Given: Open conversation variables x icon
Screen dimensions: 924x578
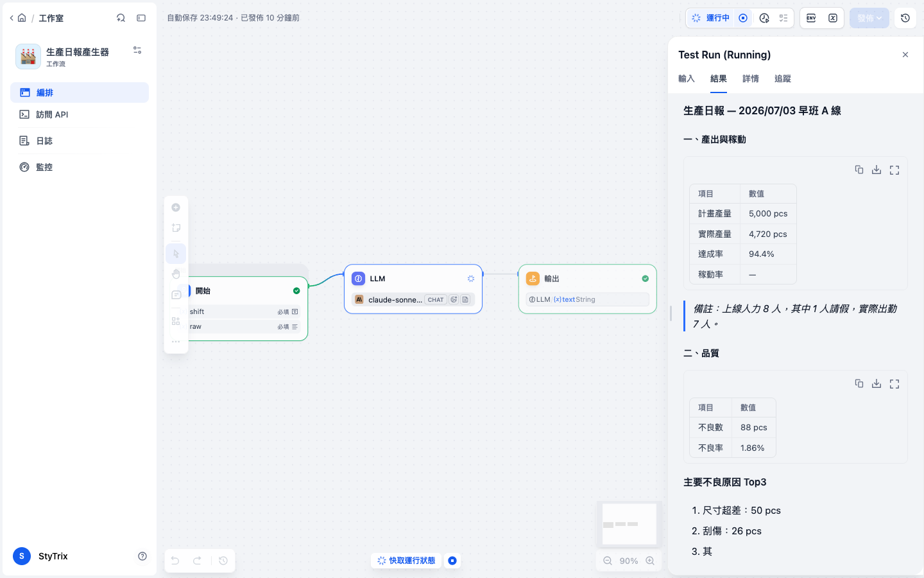Looking at the screenshot, I should pyautogui.click(x=833, y=18).
